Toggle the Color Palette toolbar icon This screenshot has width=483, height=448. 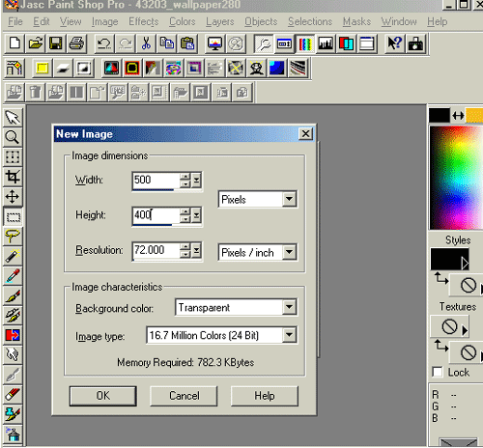(x=304, y=43)
